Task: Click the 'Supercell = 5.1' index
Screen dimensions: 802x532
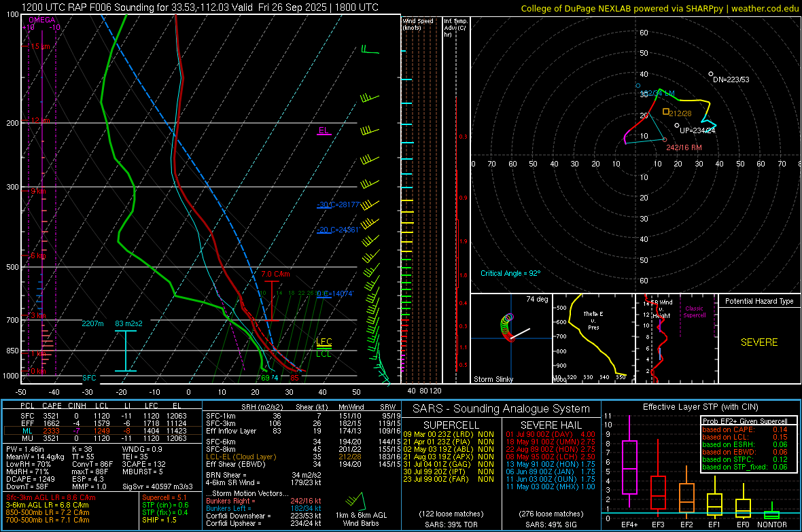Action: (x=164, y=497)
